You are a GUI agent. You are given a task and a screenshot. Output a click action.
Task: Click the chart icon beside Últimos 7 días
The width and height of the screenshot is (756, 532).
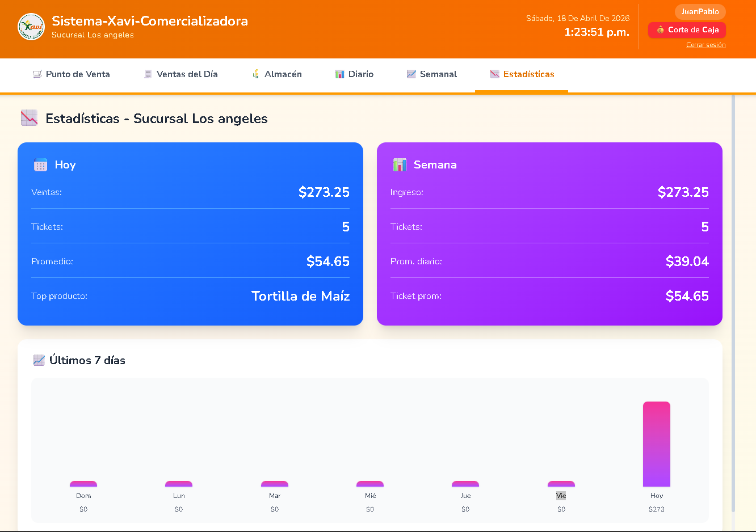pyautogui.click(x=39, y=360)
